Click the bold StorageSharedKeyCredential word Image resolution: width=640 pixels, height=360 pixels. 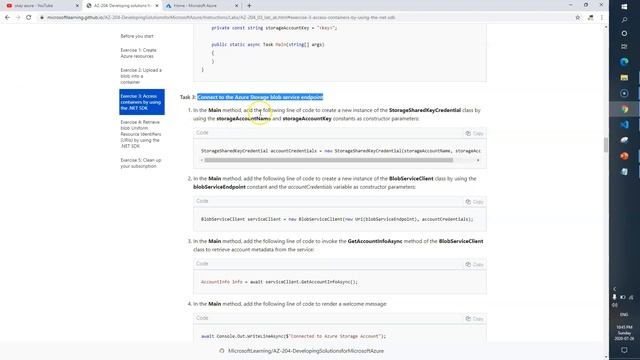425,110
